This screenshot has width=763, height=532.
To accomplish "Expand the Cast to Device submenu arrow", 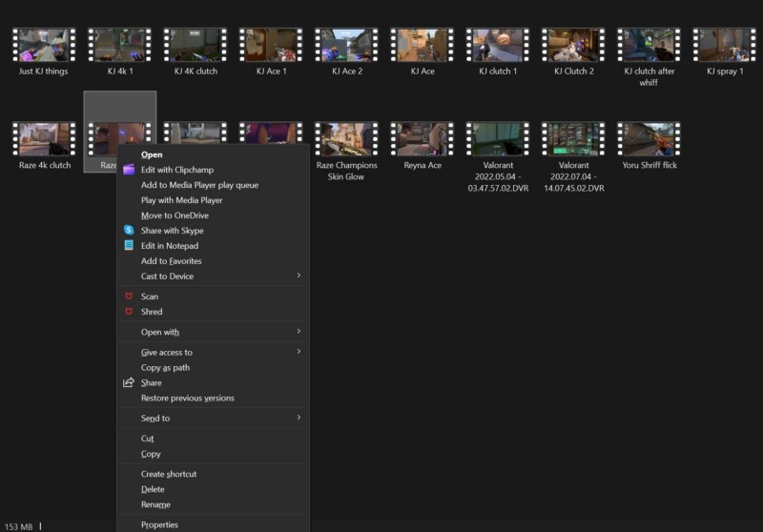I will click(299, 276).
